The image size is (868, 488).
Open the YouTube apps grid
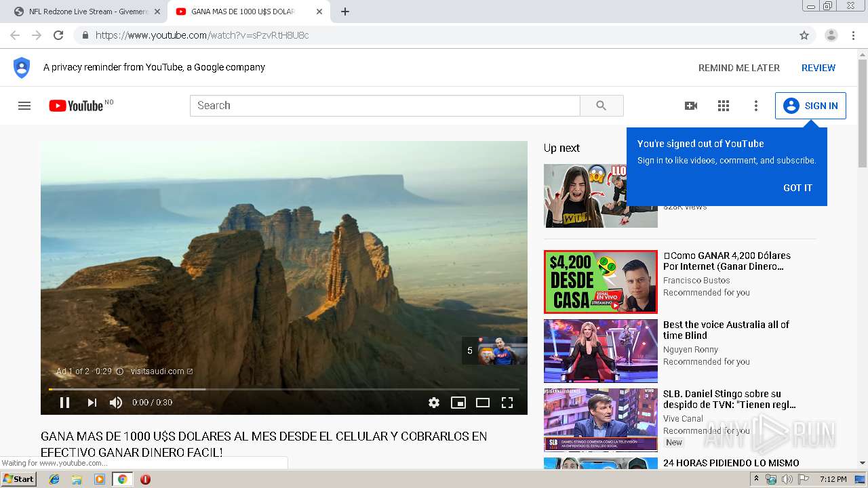[724, 106]
